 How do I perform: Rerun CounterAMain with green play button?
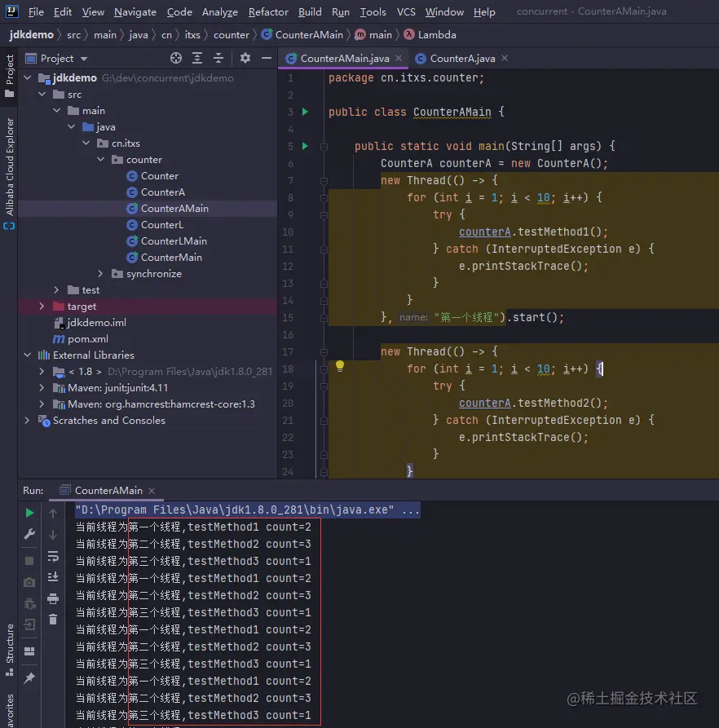[29, 513]
